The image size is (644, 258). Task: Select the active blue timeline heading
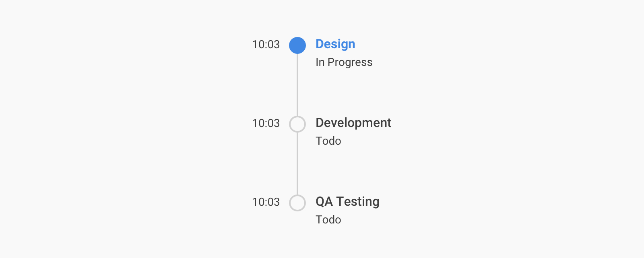335,44
